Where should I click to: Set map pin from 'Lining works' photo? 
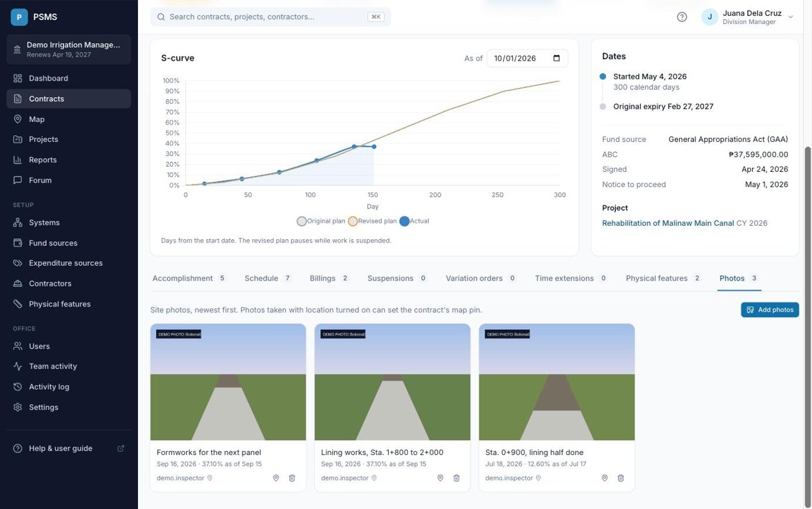click(441, 478)
